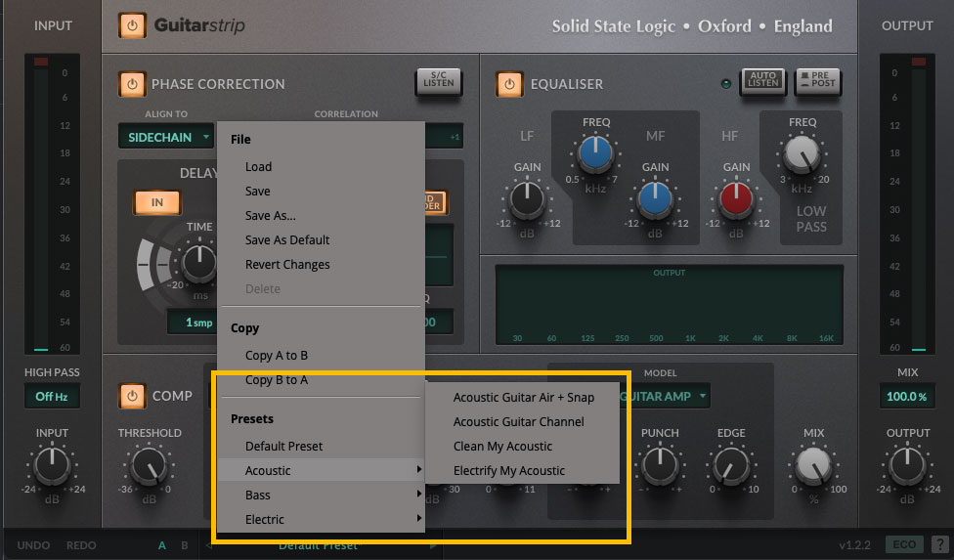The width and height of the screenshot is (954, 560).
Task: Click the S/C Listen button
Action: coord(439,81)
